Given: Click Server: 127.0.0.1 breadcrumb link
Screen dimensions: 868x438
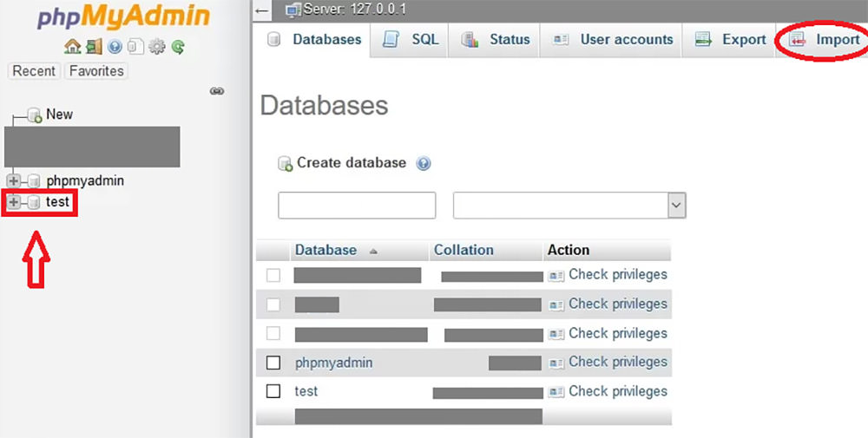Looking at the screenshot, I should [354, 10].
